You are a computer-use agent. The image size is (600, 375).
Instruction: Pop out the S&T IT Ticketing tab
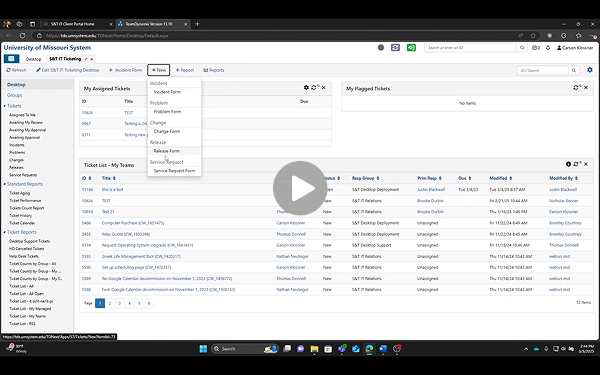[86, 59]
